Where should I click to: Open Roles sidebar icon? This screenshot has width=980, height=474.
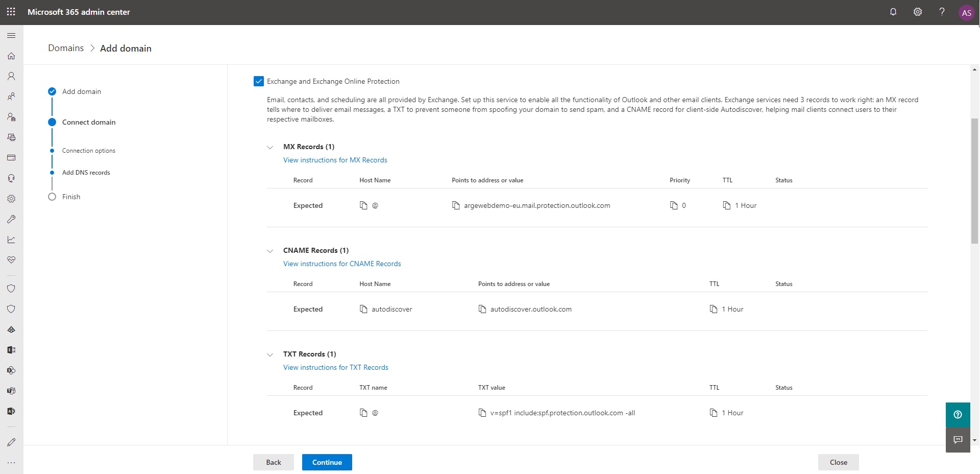tap(11, 117)
